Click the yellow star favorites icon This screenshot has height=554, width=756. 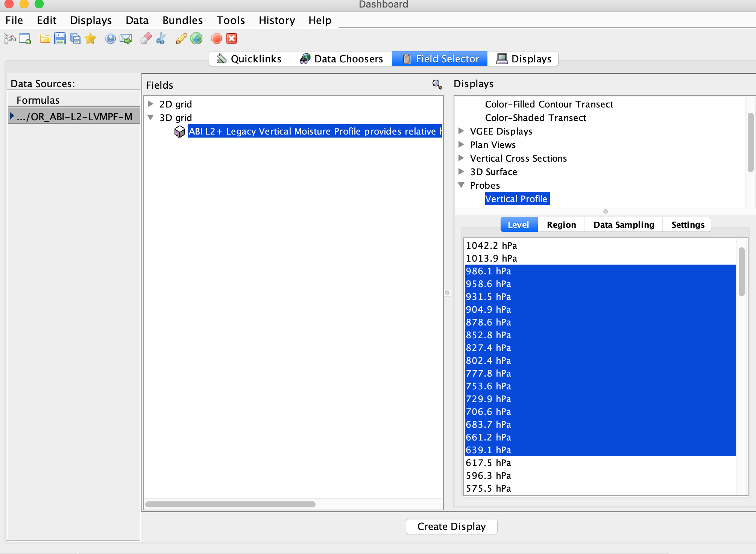(x=90, y=38)
